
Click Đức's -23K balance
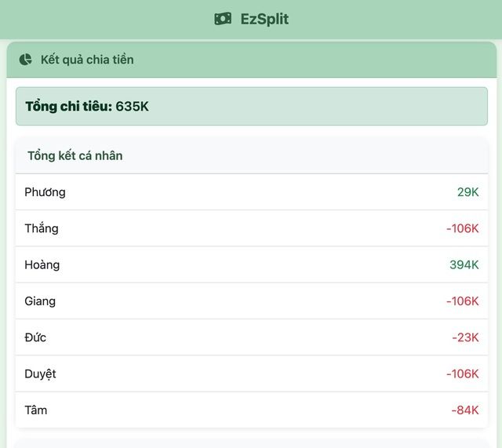[x=465, y=337]
